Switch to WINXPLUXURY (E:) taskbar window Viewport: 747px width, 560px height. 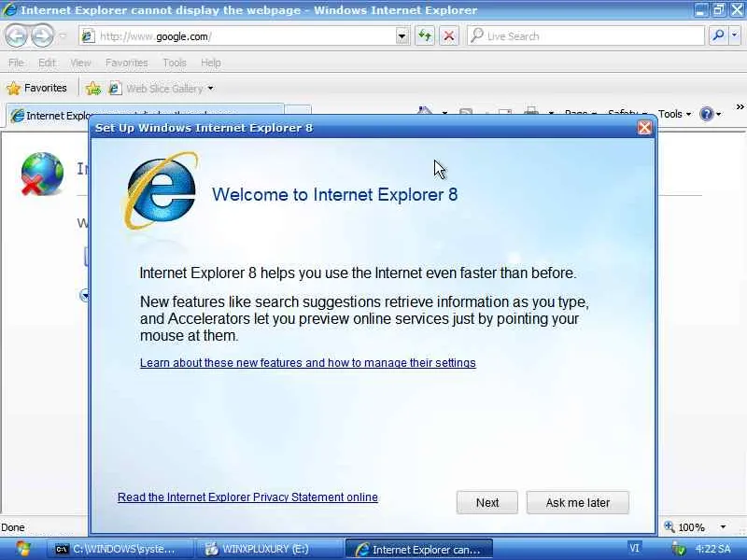(x=269, y=549)
